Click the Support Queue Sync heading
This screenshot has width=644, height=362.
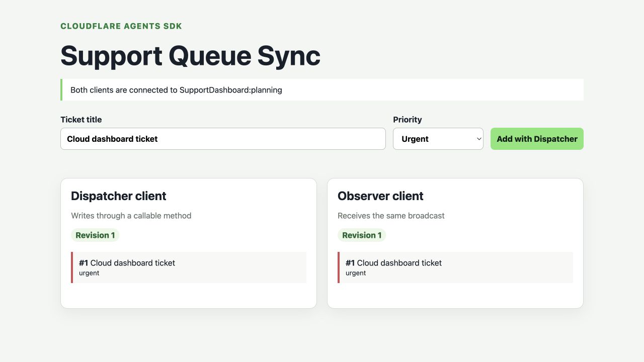tap(190, 55)
